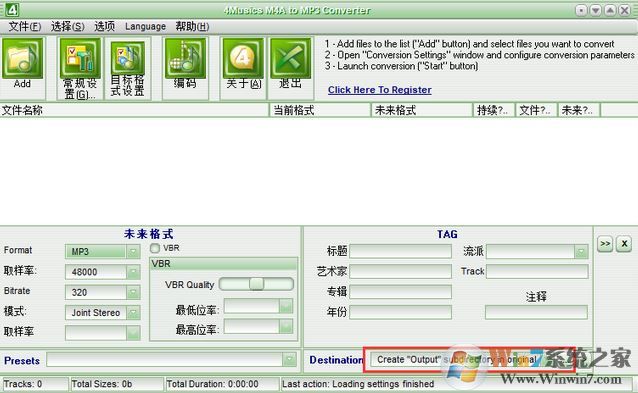Screen dimensions: 638x393
Task: Click the 专辑 album input field
Action: pos(400,292)
